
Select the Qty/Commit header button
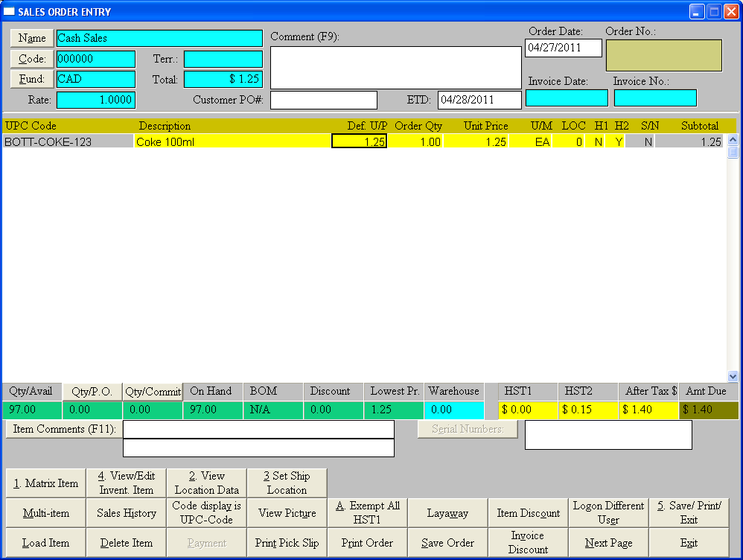[153, 392]
